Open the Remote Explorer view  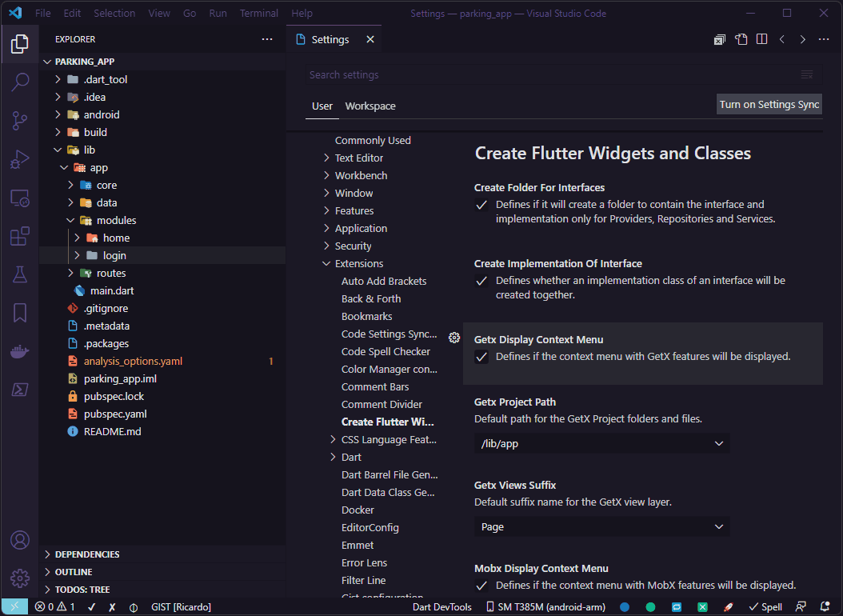point(20,198)
